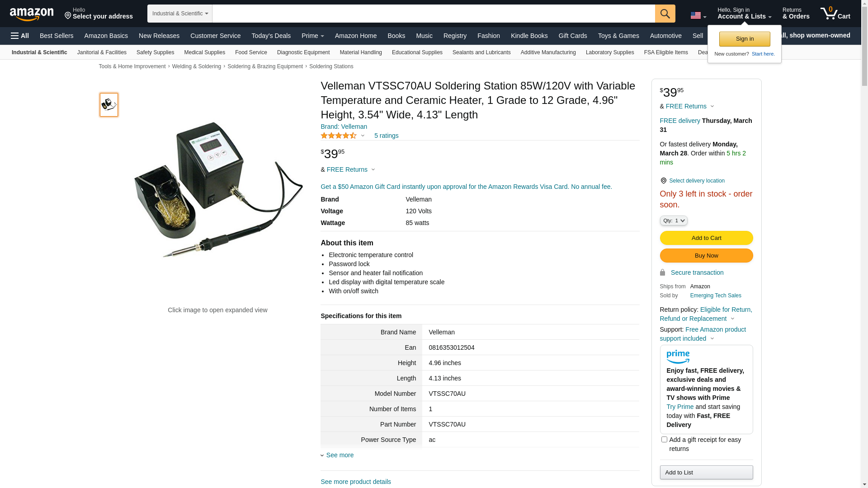This screenshot has height=488, width=868.
Task: Open the Qty quantity dropdown
Action: pos(673,221)
